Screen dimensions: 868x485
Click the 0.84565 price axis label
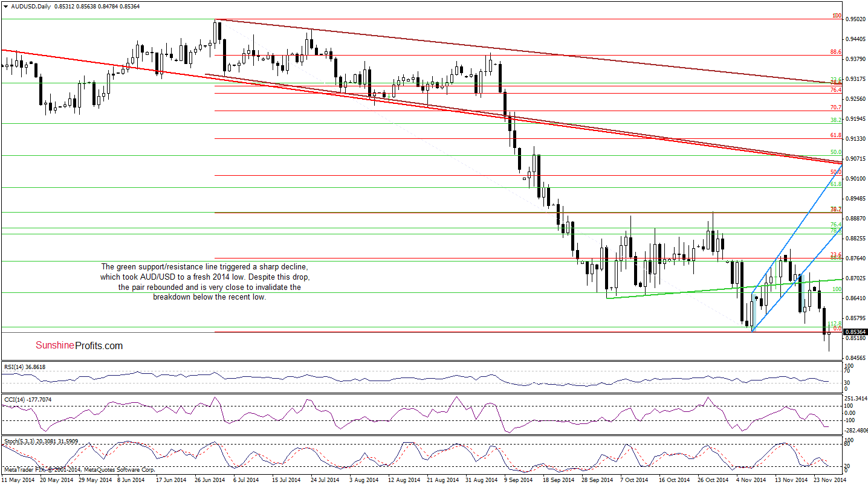pos(856,358)
